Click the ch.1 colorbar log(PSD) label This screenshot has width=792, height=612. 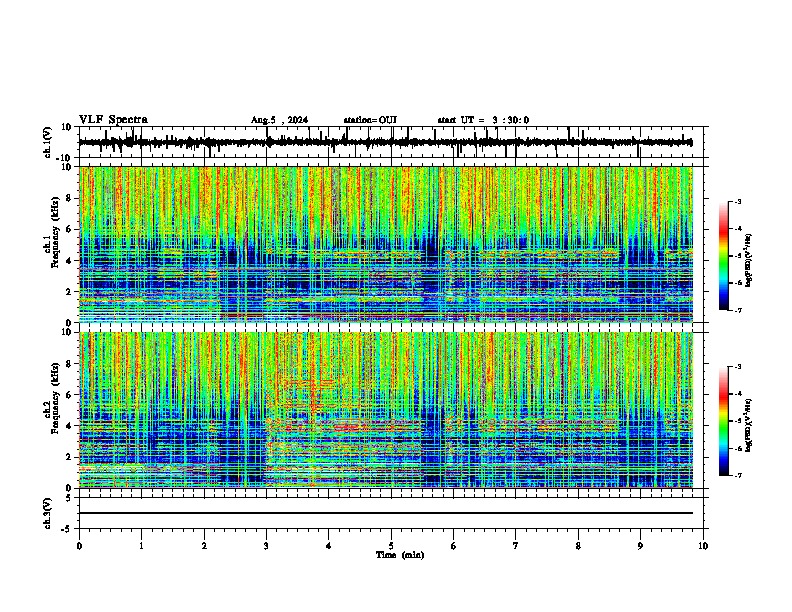[x=749, y=260]
